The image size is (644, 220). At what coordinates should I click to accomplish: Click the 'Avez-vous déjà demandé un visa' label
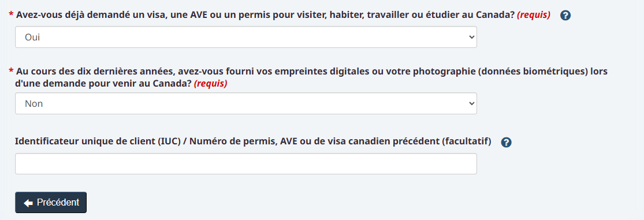click(x=265, y=15)
